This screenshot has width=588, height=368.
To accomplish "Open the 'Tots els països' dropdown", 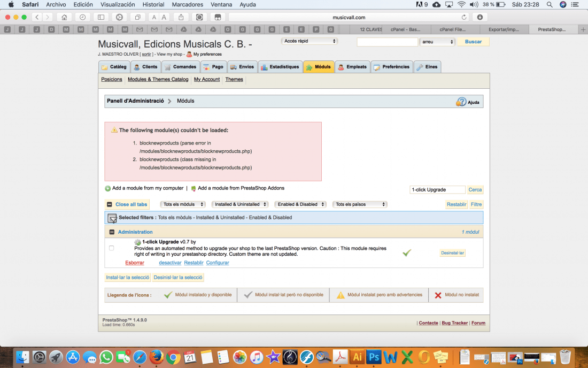I will [360, 204].
